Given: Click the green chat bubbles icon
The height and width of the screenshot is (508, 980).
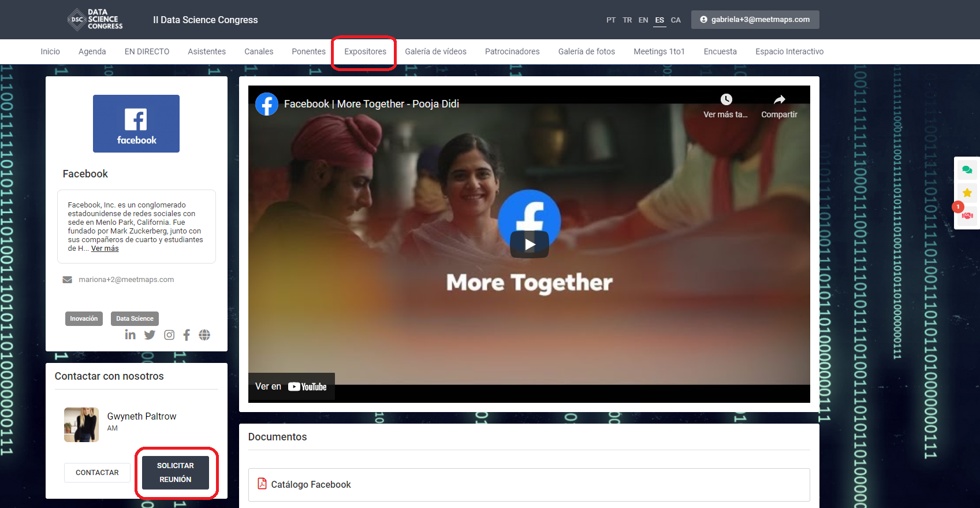Looking at the screenshot, I should pos(967,170).
